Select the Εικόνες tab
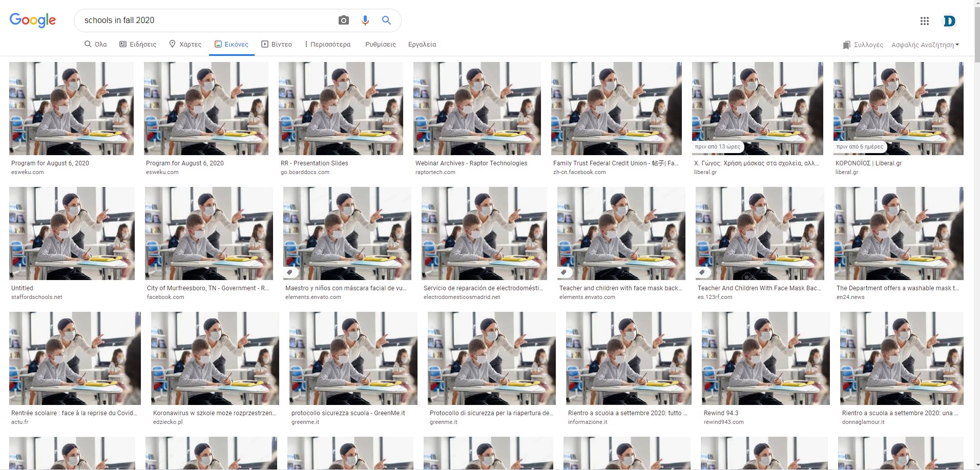980x470 pixels. pyautogui.click(x=232, y=45)
